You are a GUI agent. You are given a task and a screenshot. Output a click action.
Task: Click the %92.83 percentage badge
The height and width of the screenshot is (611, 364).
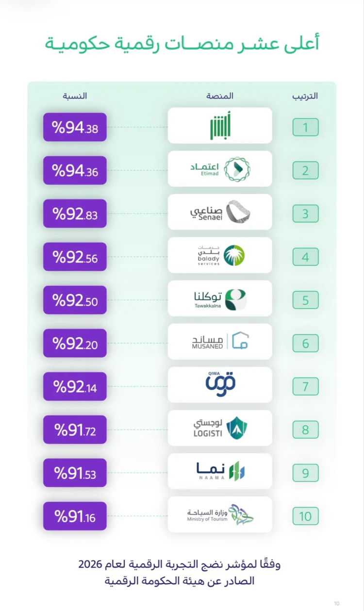point(75,214)
